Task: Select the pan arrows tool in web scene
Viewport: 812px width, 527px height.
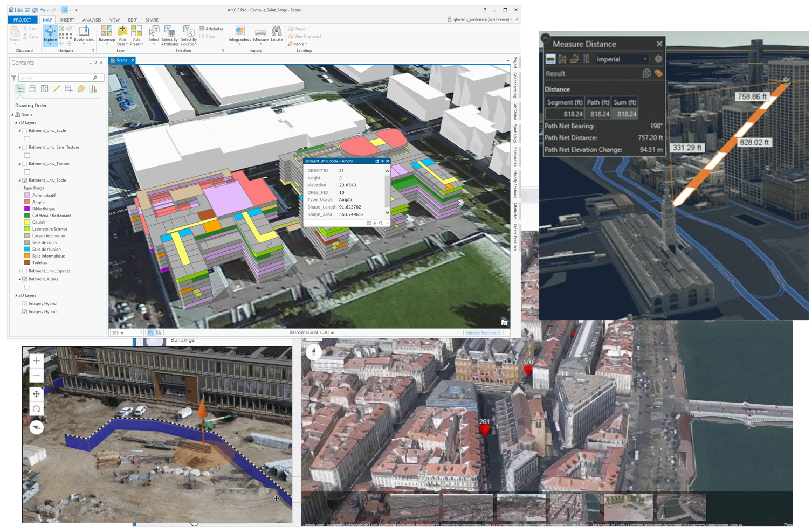Action: (x=36, y=394)
